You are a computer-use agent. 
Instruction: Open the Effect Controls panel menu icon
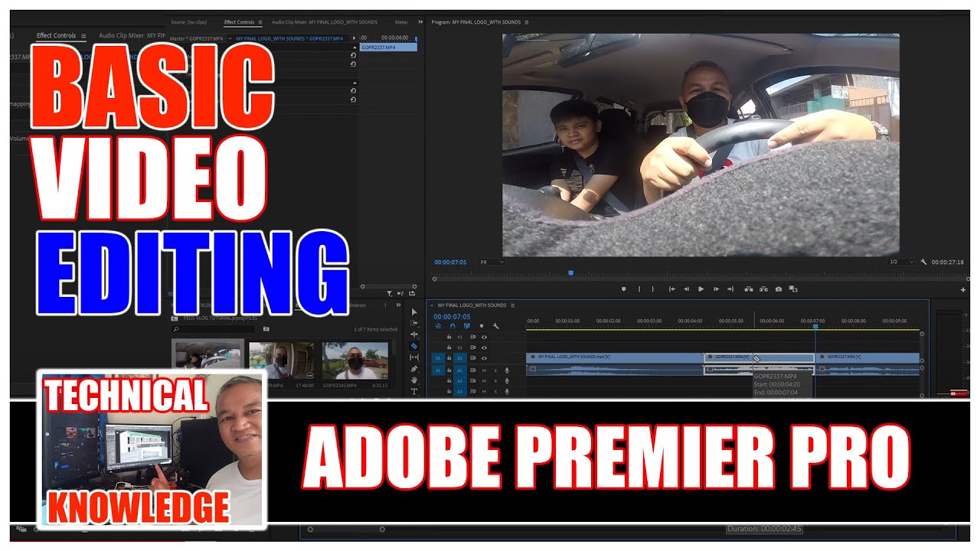click(x=260, y=22)
